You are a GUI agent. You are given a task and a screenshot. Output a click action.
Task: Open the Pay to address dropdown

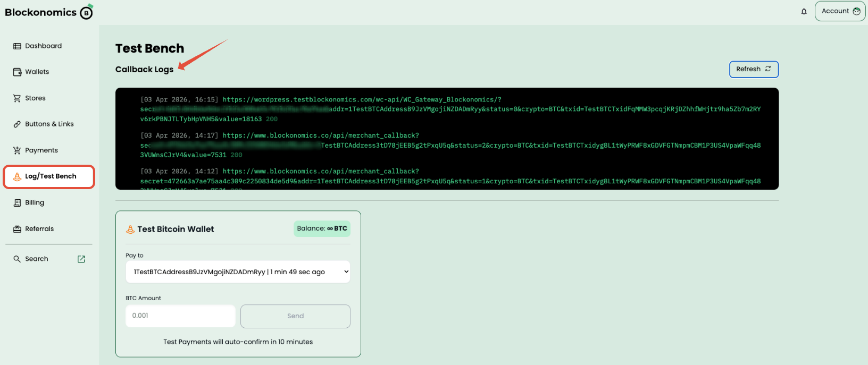click(238, 271)
